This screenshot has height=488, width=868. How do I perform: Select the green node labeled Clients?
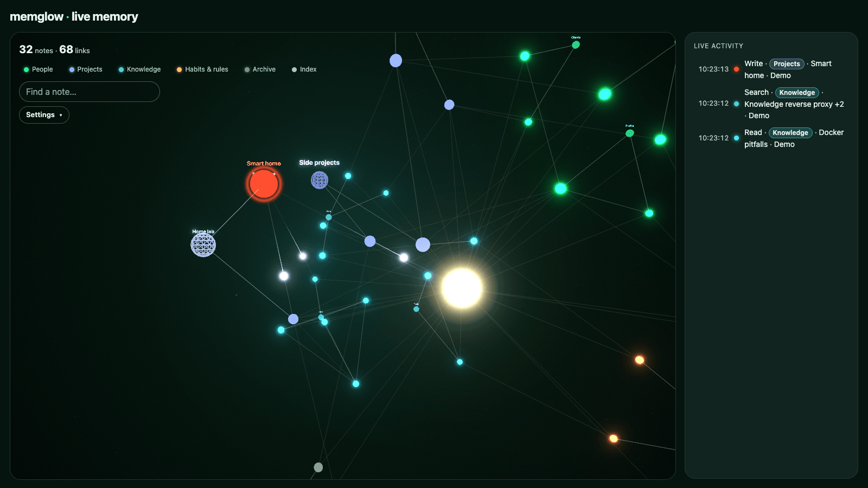(x=576, y=44)
